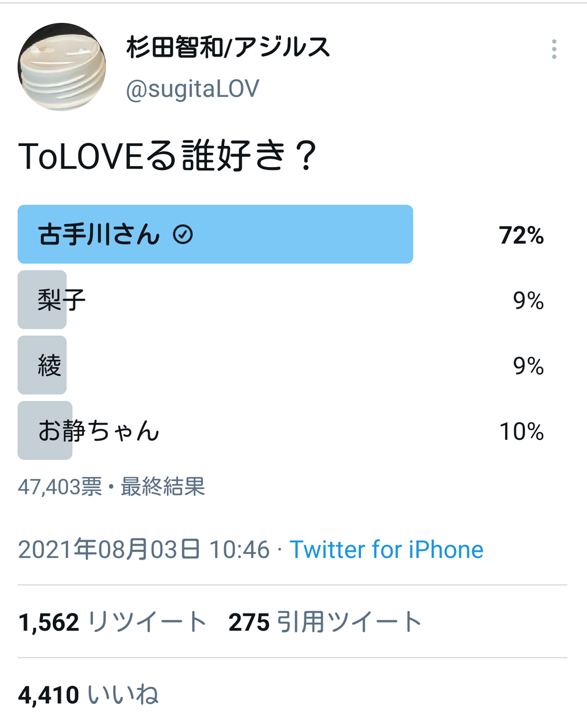Click the 72% result percentage
The width and height of the screenshot is (587, 728).
coord(521,235)
